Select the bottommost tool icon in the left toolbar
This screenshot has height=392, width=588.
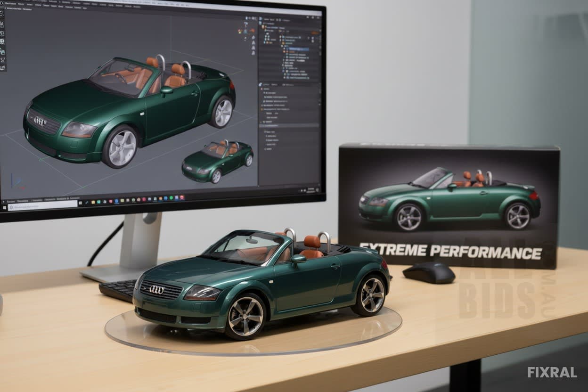pyautogui.click(x=2, y=68)
